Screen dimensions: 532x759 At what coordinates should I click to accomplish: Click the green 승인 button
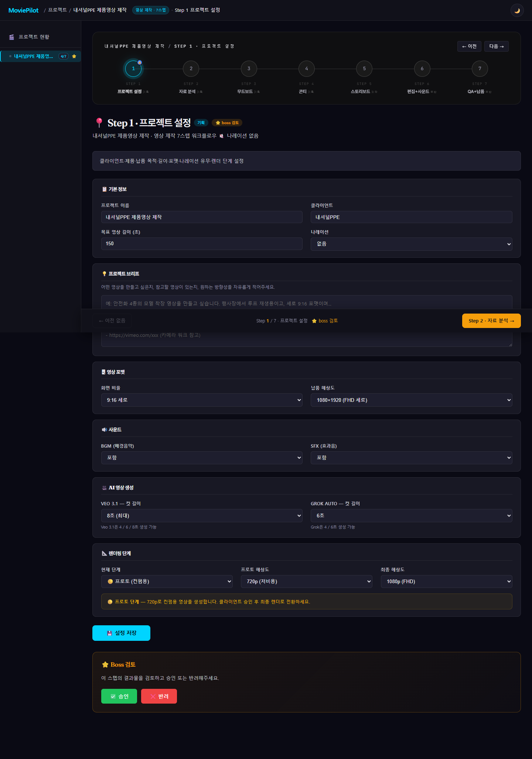pyautogui.click(x=119, y=696)
